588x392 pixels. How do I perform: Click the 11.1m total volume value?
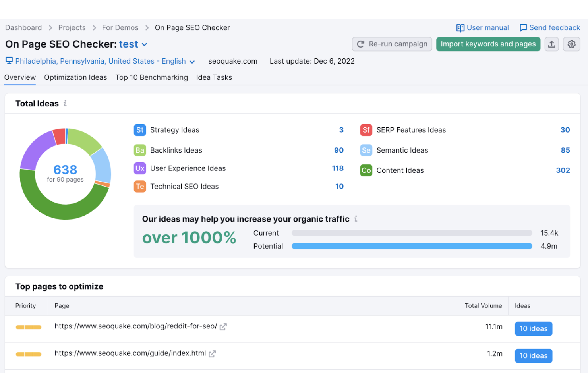[x=494, y=326]
